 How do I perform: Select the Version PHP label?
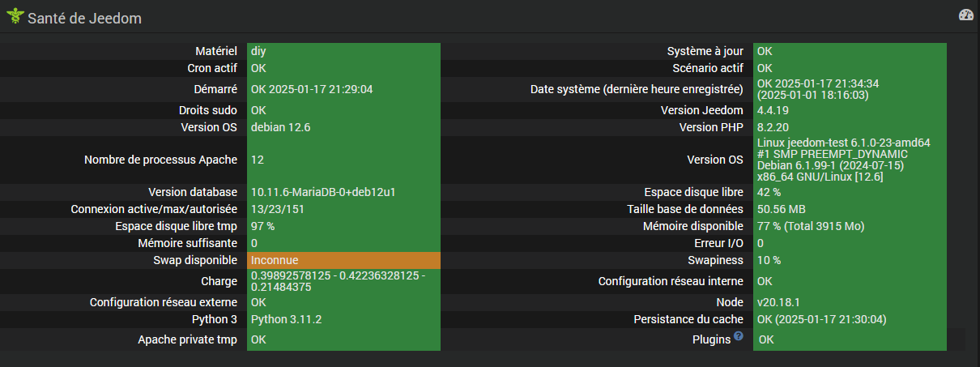tap(711, 127)
